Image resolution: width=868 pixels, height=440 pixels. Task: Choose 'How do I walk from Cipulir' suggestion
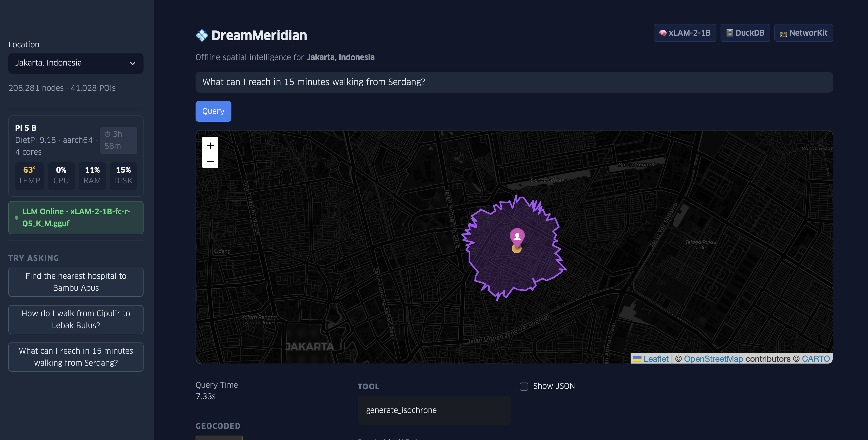[75, 319]
